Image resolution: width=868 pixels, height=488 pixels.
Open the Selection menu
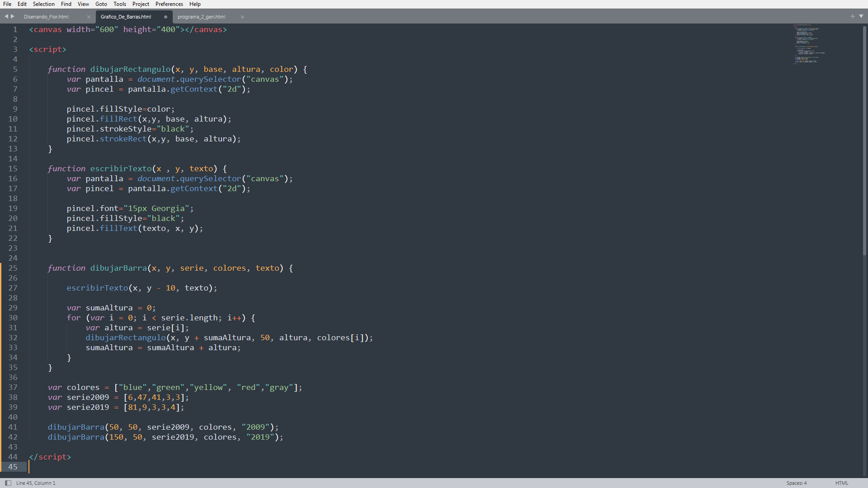(44, 4)
